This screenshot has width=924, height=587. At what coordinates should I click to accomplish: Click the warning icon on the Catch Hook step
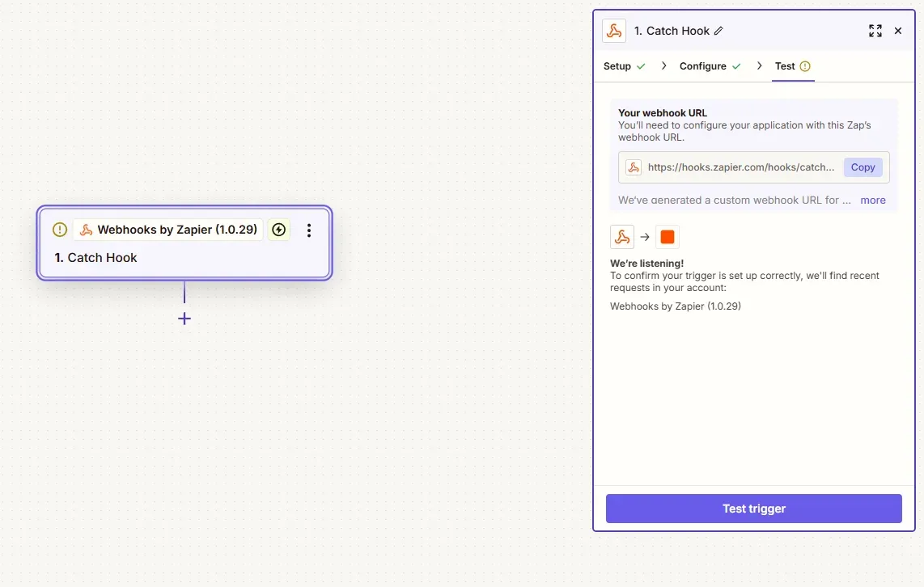click(60, 230)
